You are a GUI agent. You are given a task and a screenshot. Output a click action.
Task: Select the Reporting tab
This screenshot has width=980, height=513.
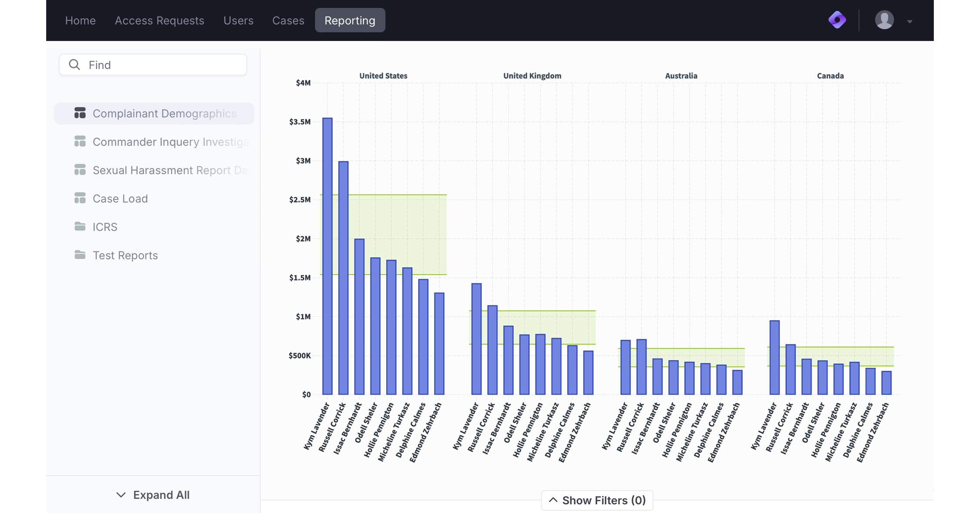[350, 20]
